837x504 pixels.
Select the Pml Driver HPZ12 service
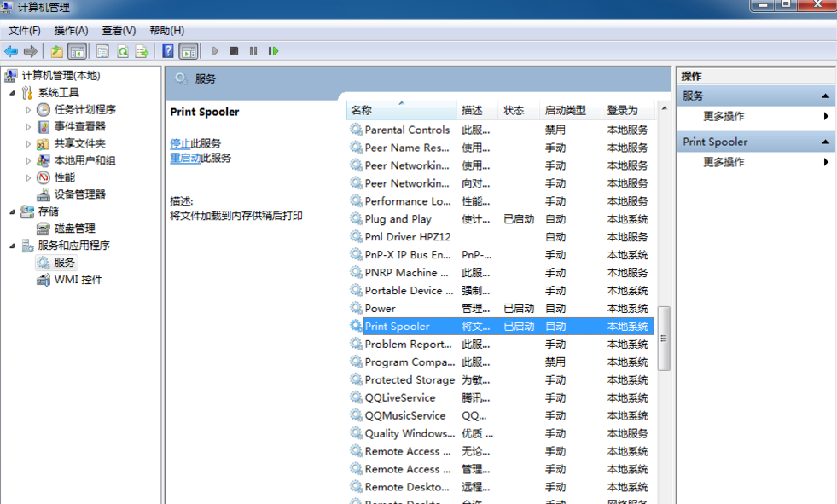pyautogui.click(x=501, y=237)
